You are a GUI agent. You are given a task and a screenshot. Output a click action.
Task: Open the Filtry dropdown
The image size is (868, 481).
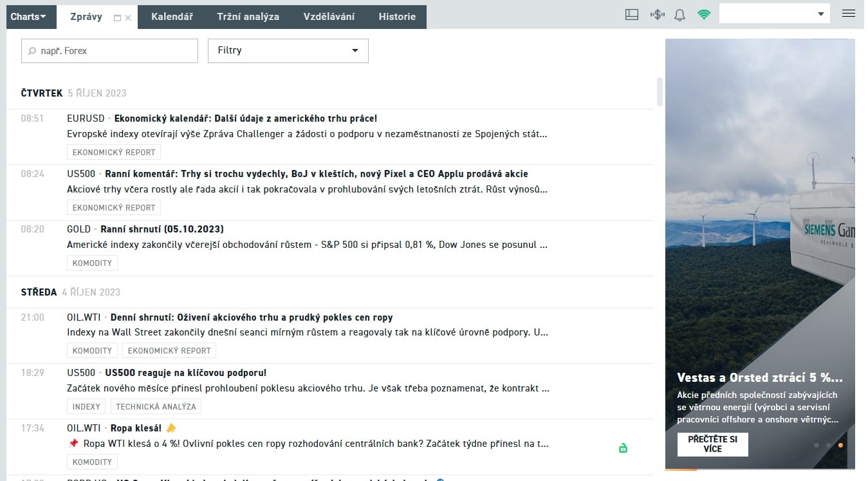(x=288, y=50)
